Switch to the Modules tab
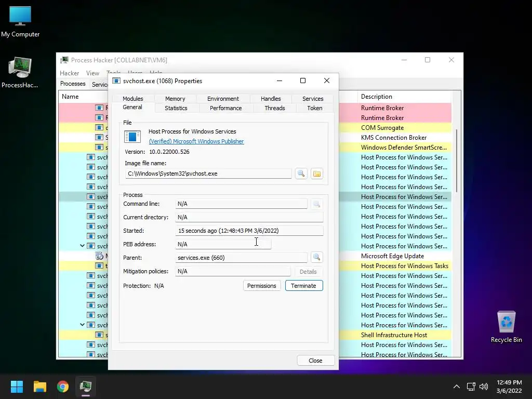The height and width of the screenshot is (399, 532). point(132,99)
